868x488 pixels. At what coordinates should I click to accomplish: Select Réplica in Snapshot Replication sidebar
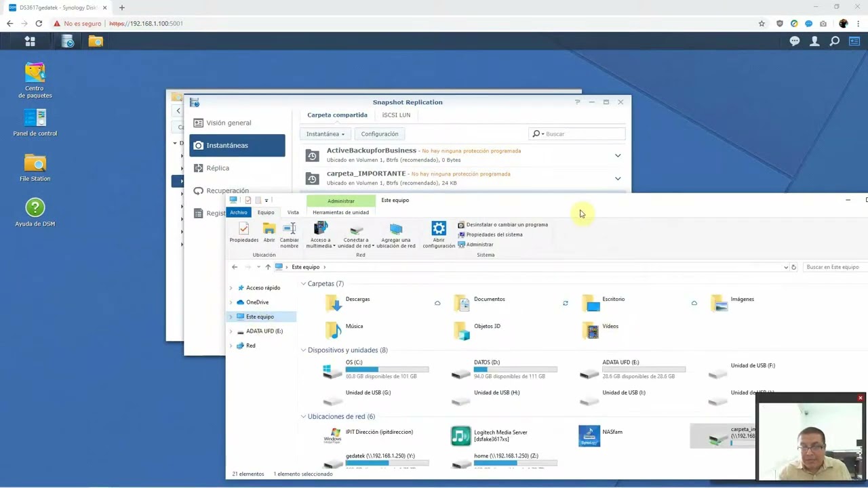coord(237,168)
